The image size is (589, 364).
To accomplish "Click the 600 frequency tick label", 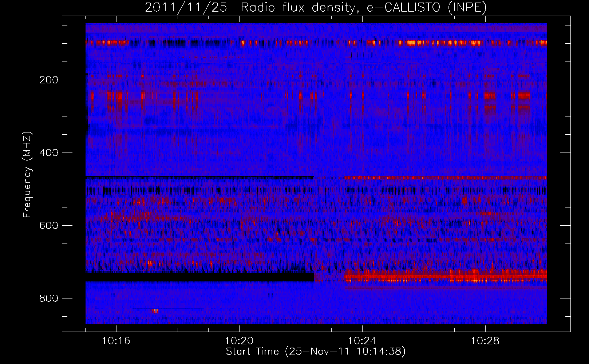I will click(x=49, y=226).
